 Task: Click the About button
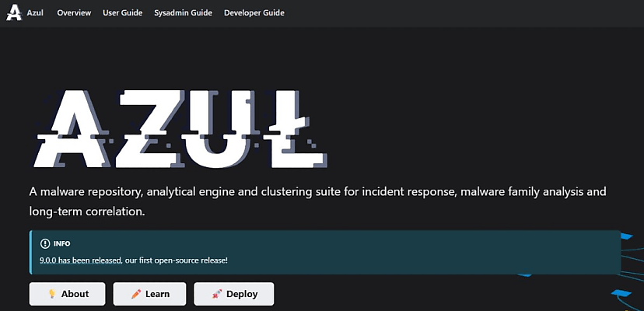point(68,294)
